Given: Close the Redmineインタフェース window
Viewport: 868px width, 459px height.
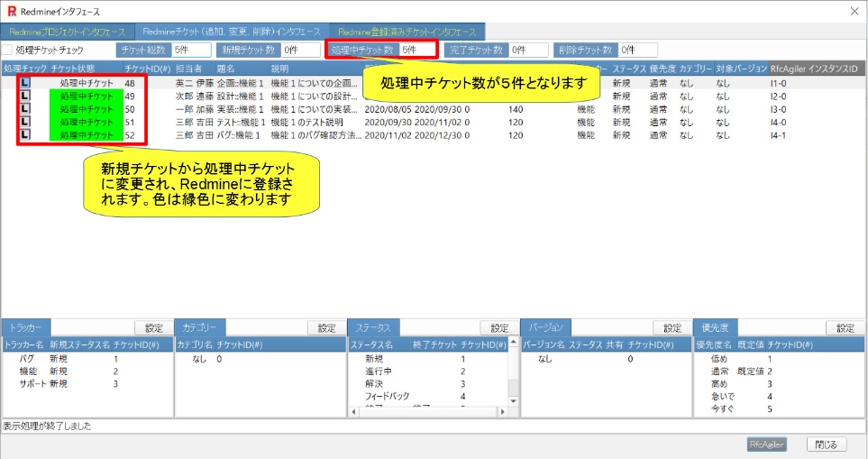Looking at the screenshot, I should click(854, 11).
